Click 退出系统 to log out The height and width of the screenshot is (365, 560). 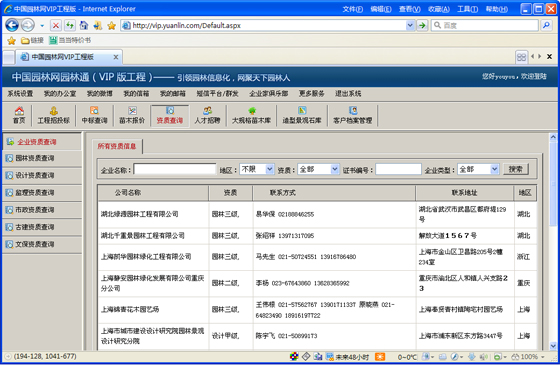pos(348,94)
